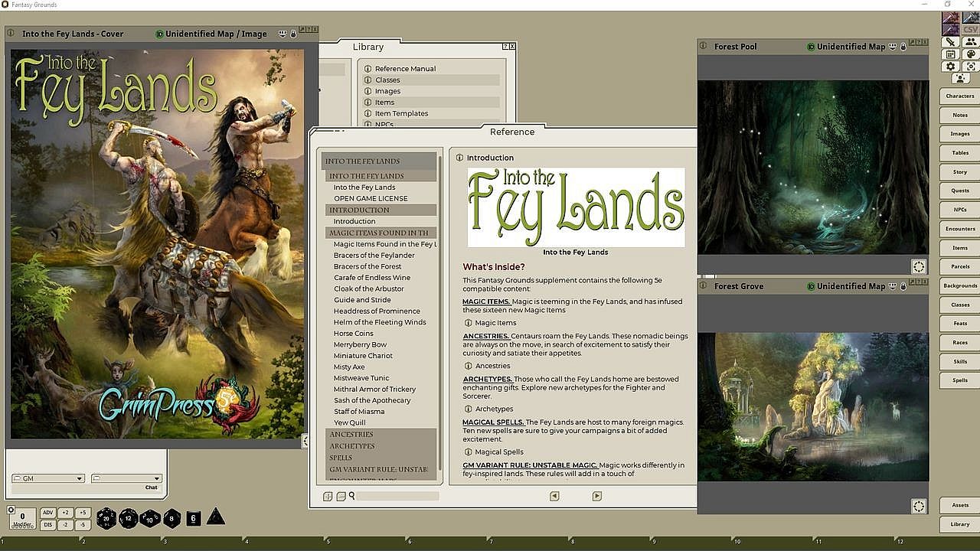Screen dimensions: 980x551
Task: Click Forest Grove map target icon
Action: click(919, 506)
